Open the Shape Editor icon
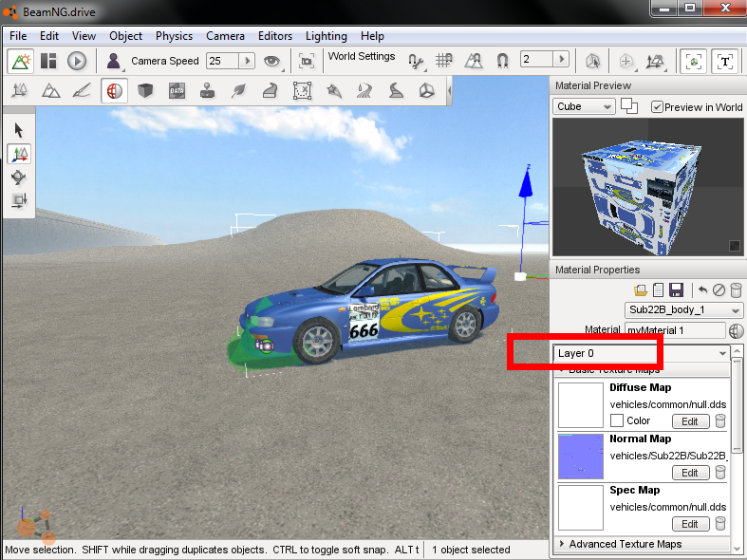 427,90
